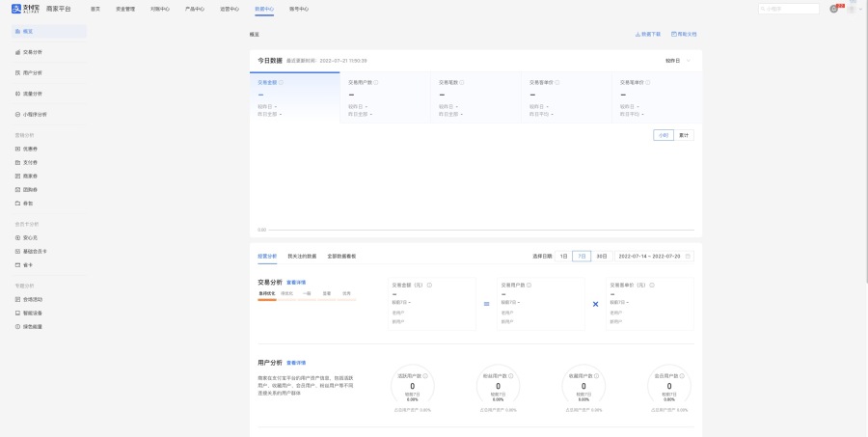Click the notification bell with red badge
This screenshot has height=437, width=868.
833,9
